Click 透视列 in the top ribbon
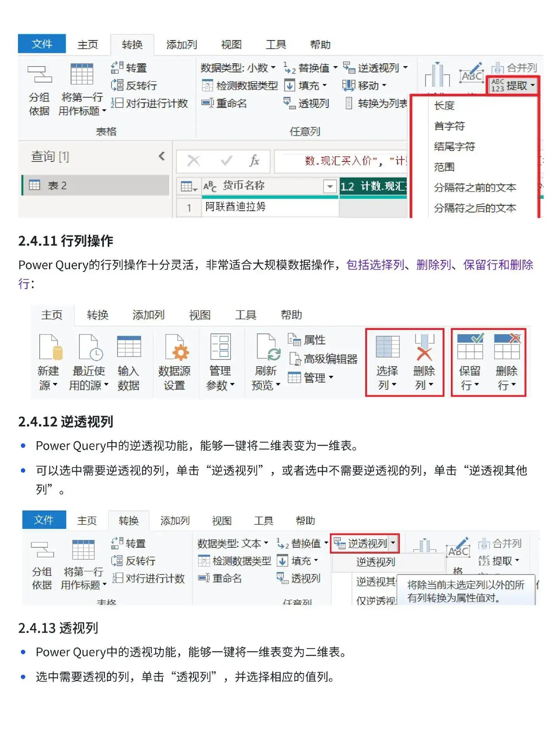Screen dimensions: 560x747 tap(306, 103)
